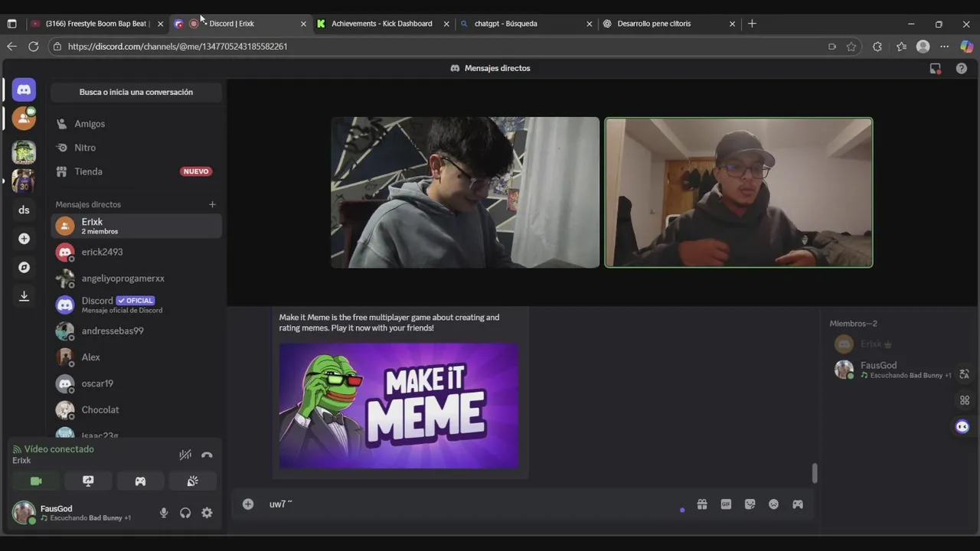This screenshot has height=551, width=980.
Task: Close the Discord browser tab
Action: pyautogui.click(x=303, y=24)
